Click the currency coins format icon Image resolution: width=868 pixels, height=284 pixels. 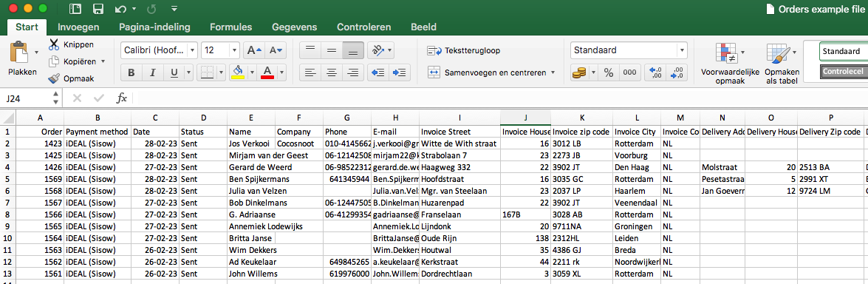click(580, 72)
